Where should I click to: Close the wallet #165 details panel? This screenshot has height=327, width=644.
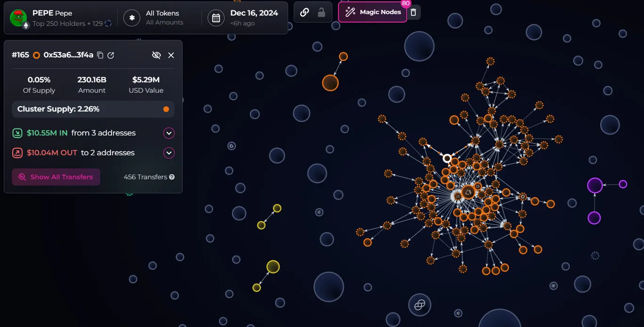point(171,55)
